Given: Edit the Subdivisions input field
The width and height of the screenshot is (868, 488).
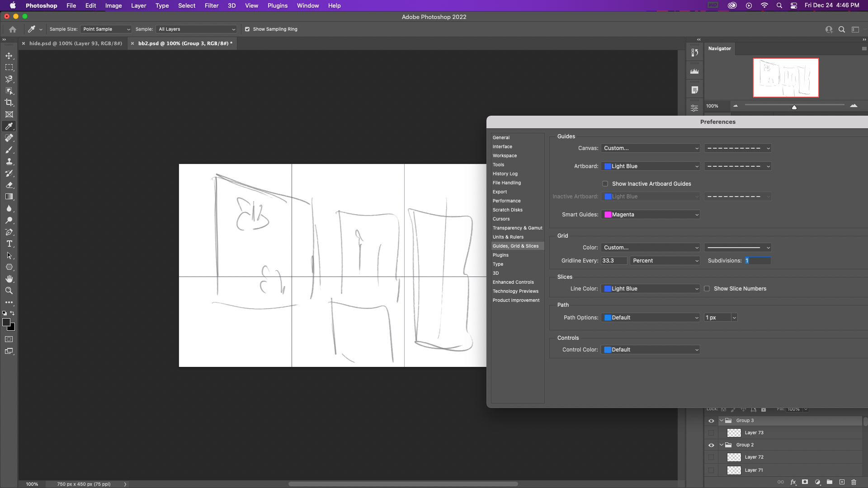Looking at the screenshot, I should coord(757,260).
